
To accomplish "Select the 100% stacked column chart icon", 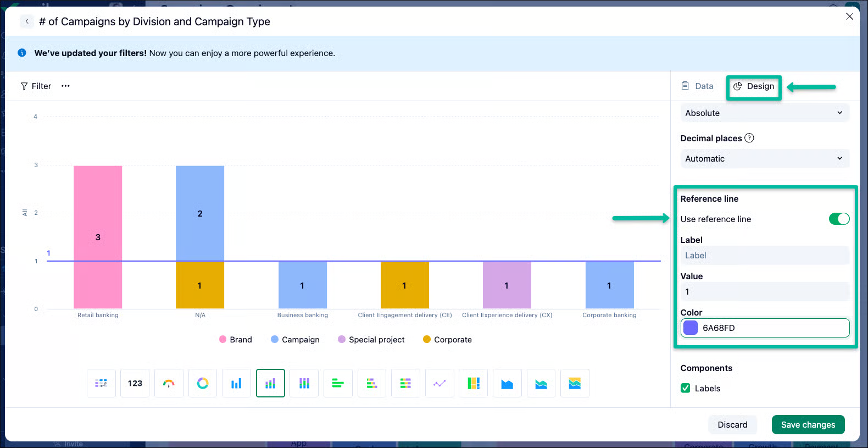I will tap(304, 383).
